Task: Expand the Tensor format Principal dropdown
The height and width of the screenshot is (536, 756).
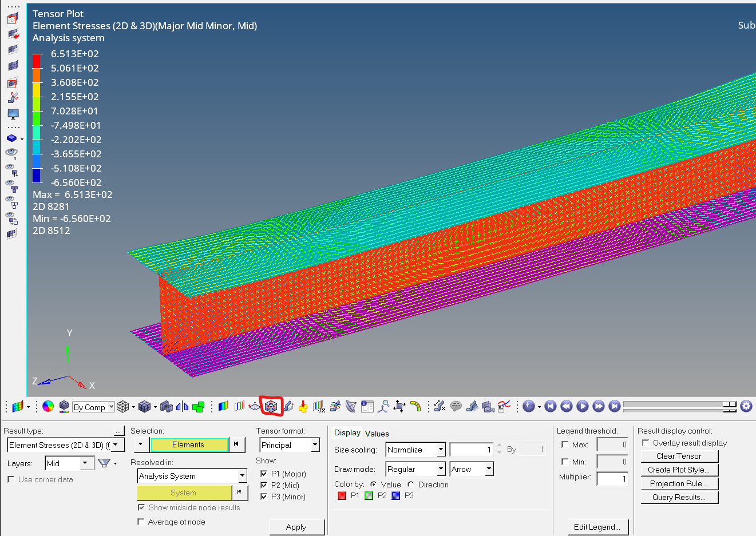Action: point(315,445)
